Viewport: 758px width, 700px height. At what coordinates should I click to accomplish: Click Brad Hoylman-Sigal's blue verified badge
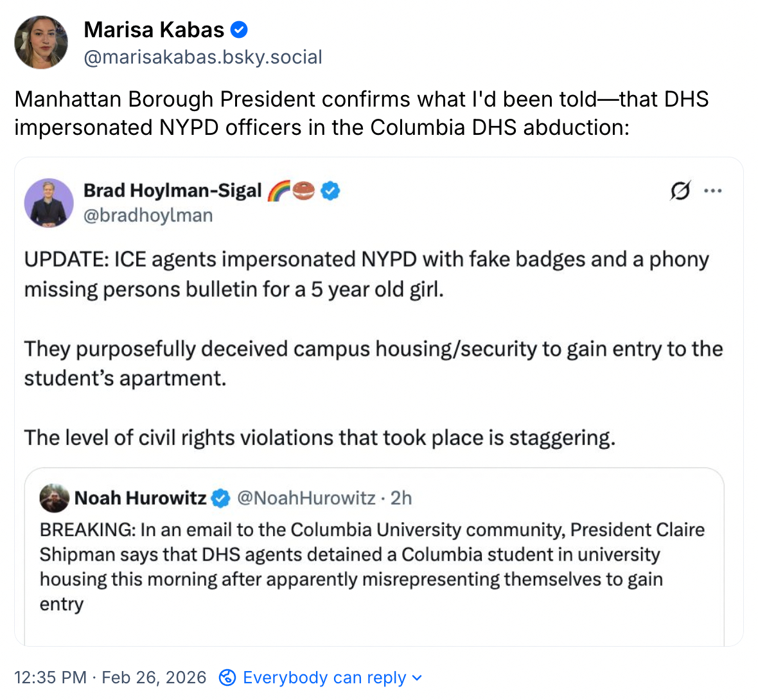coord(330,191)
